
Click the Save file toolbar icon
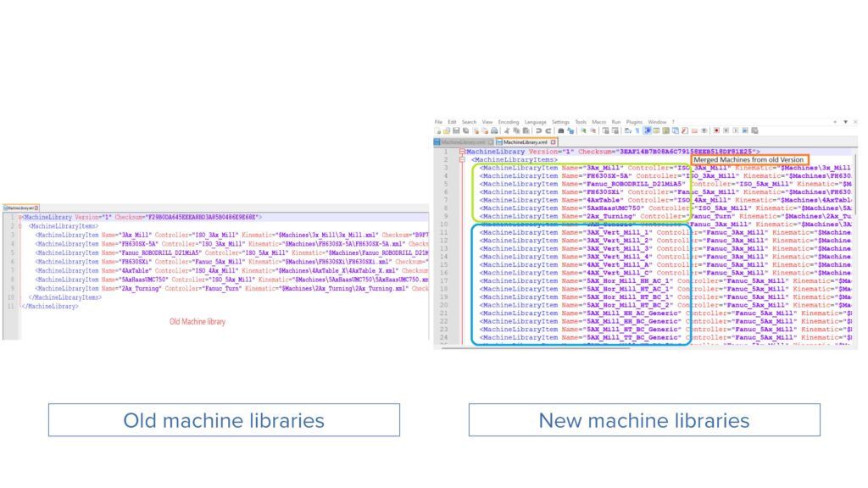click(x=455, y=130)
